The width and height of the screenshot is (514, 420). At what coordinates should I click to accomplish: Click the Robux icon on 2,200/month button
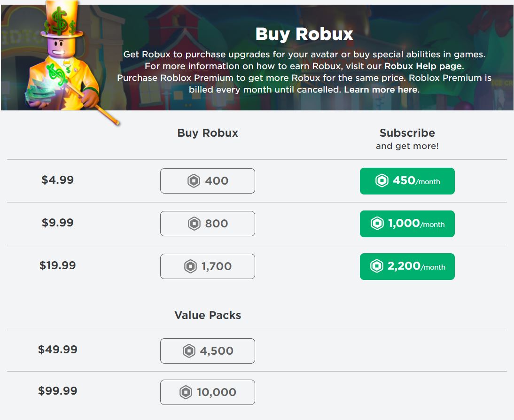pyautogui.click(x=377, y=266)
